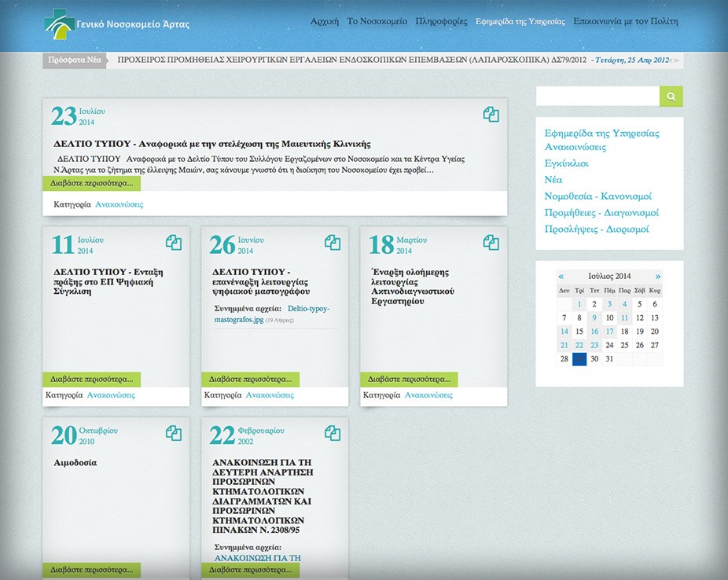The width and height of the screenshot is (728, 580).
Task: Click inside the search text field
Action: pos(598,97)
